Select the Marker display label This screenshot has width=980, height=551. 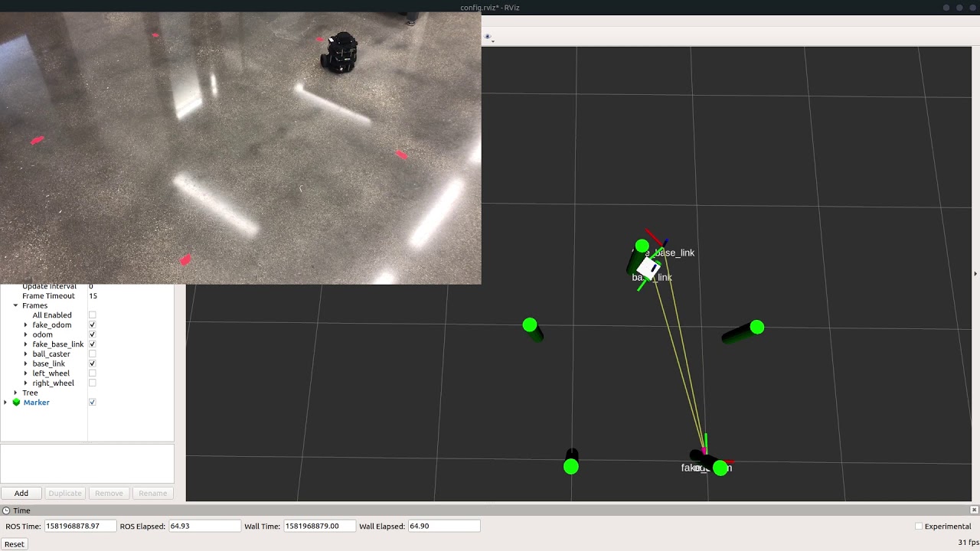pyautogui.click(x=36, y=403)
